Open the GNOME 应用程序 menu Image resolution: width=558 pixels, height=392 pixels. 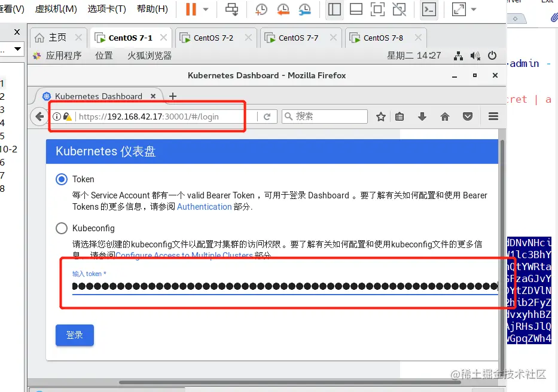coord(57,56)
